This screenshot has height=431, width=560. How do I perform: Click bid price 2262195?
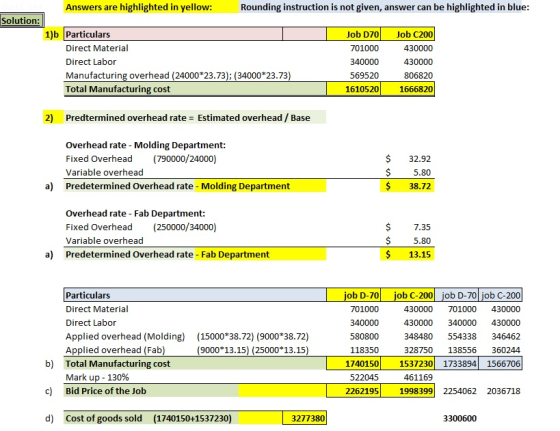pyautogui.click(x=354, y=391)
